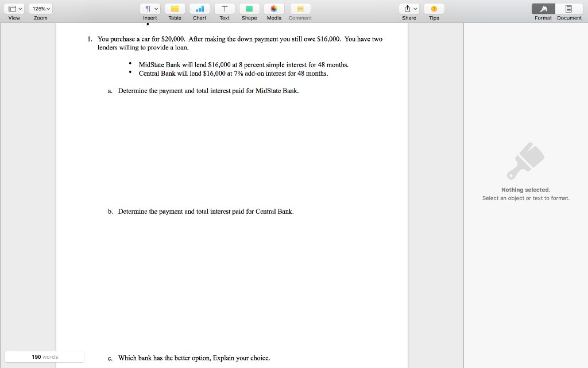Open the Share menu icon
Viewport: 588px width, 368px height.
(409, 9)
